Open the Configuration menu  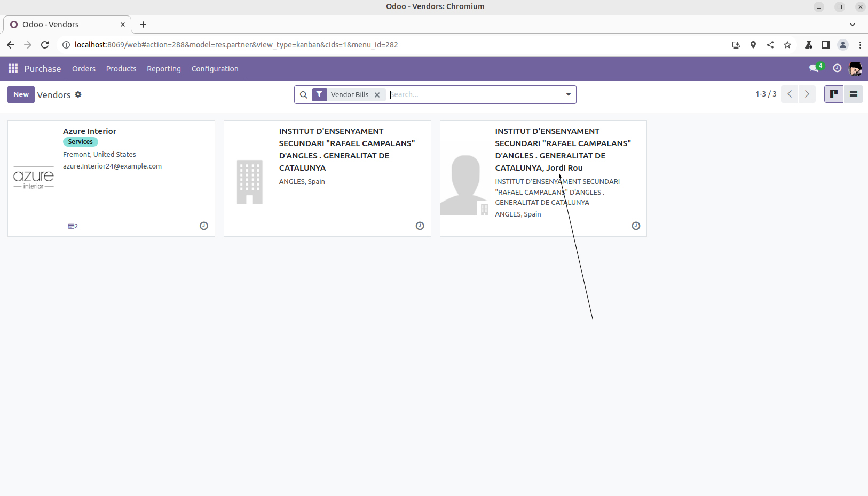(215, 69)
